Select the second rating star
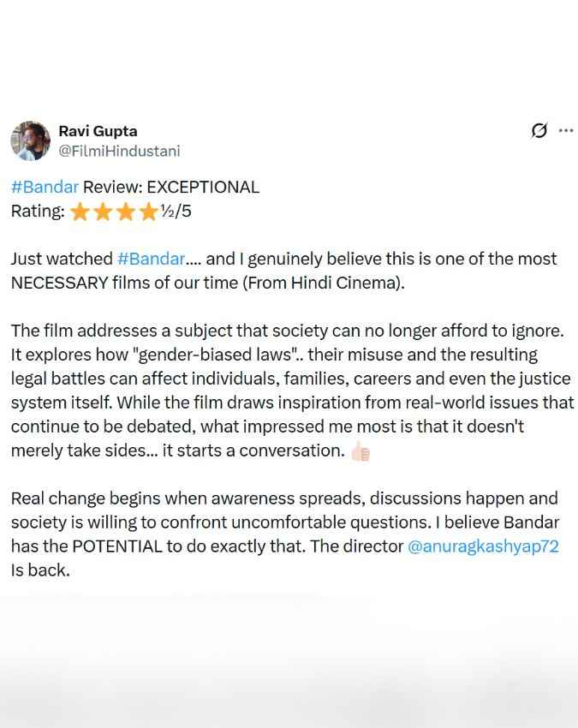This screenshot has height=728, width=578. click(x=103, y=212)
